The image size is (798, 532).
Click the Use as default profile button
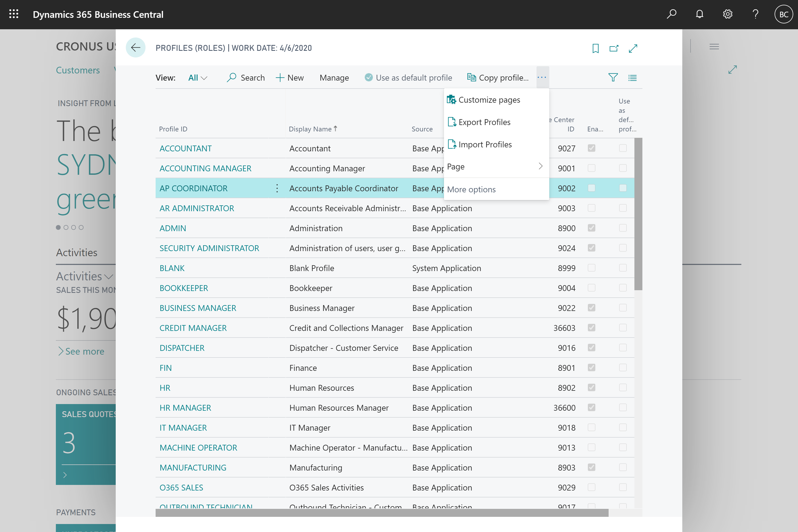point(409,77)
